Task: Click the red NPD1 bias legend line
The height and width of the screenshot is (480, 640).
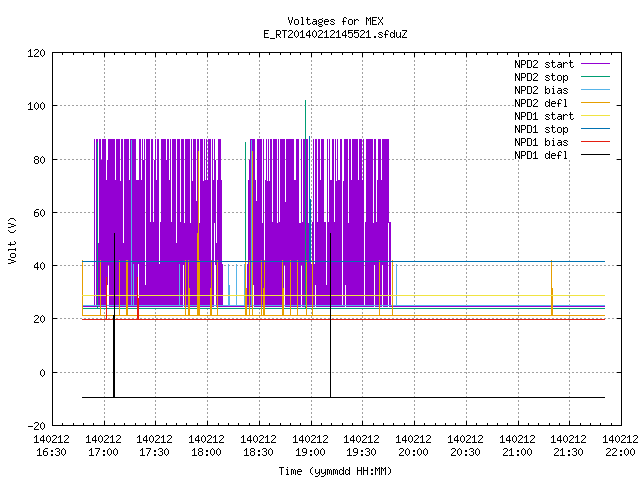Action: 595,142
